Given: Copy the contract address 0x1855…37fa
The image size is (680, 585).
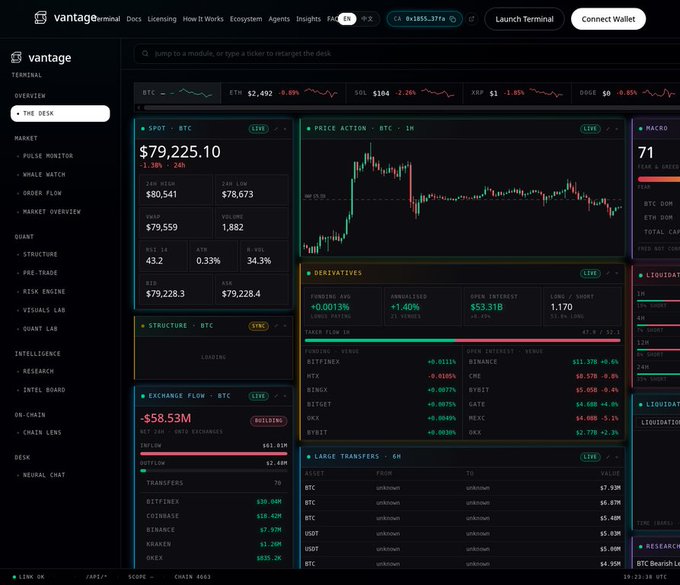Looking at the screenshot, I should [x=452, y=19].
